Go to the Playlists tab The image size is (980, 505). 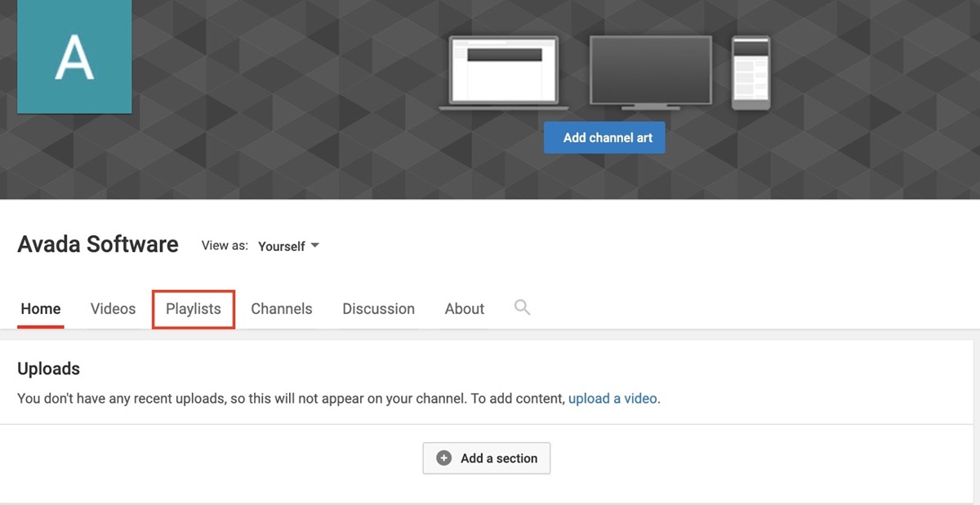click(194, 309)
